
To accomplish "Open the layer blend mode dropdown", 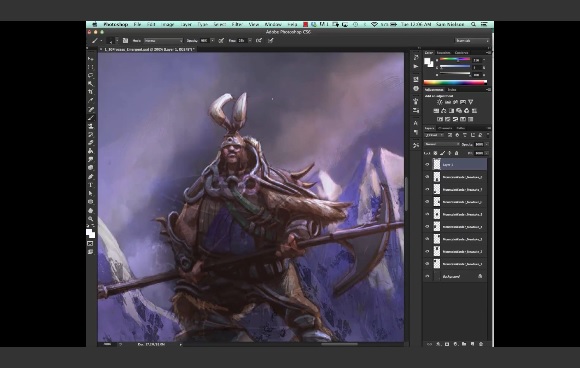I will click(x=442, y=144).
